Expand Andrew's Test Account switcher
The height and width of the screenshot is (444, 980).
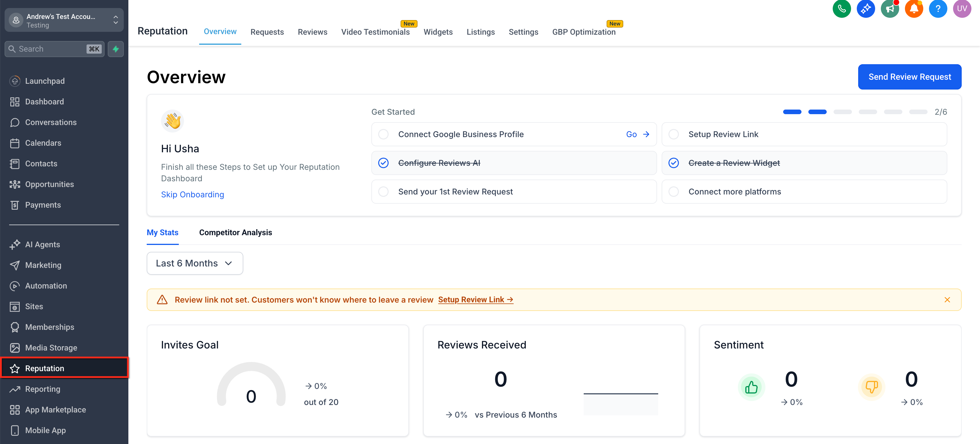(x=64, y=20)
